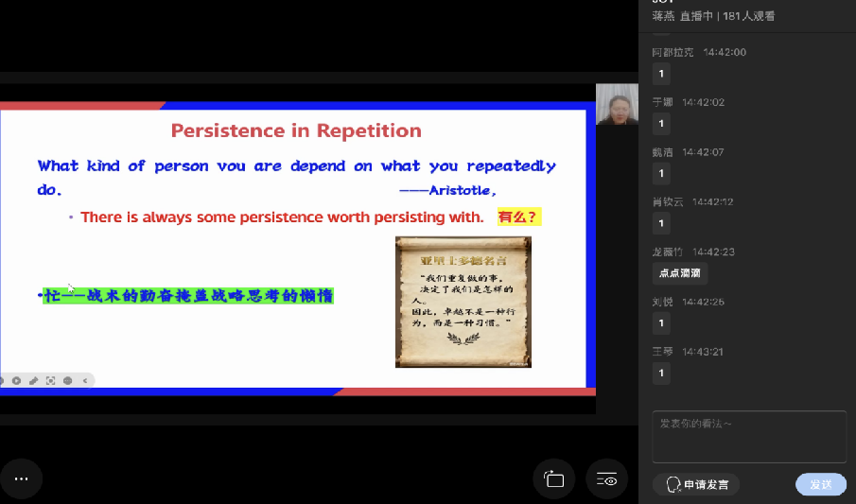Toggle the chat visibility eye icon
Viewport: 856px width, 504px height.
coord(606,479)
